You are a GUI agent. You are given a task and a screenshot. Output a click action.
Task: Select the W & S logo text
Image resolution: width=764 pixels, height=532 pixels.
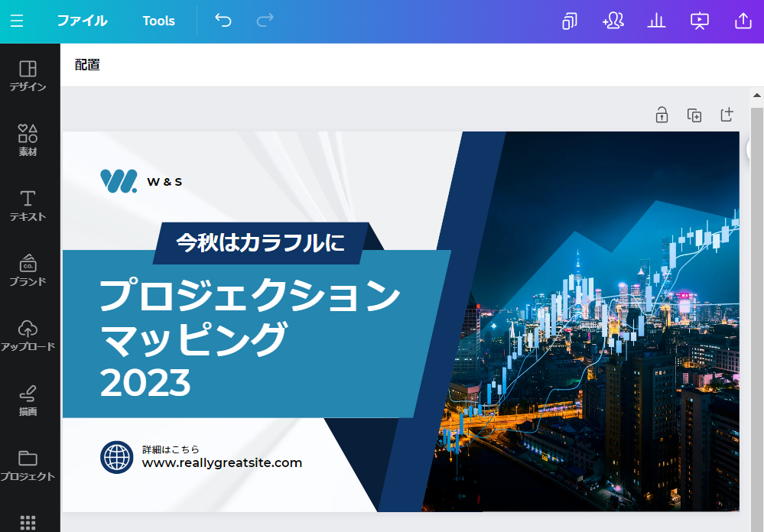click(x=164, y=182)
